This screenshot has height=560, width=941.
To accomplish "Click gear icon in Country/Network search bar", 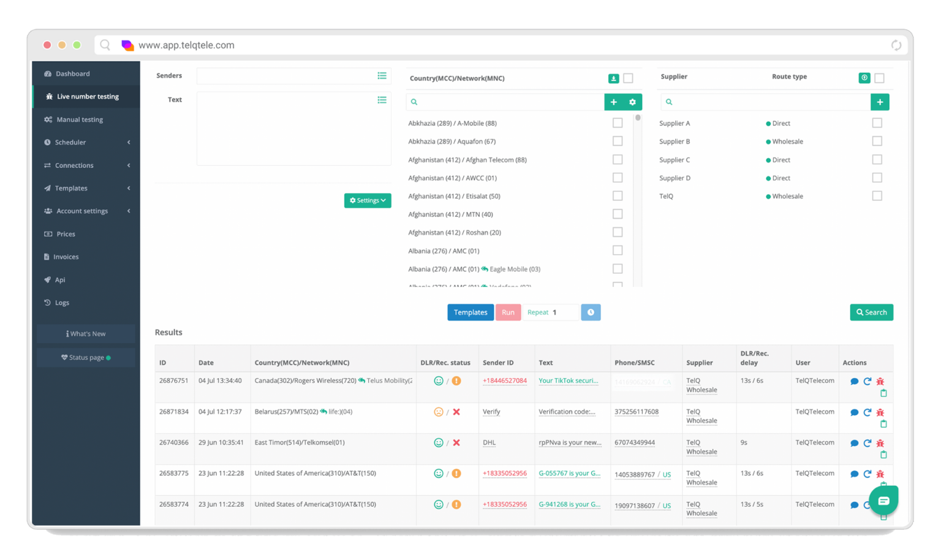I will pos(632,102).
